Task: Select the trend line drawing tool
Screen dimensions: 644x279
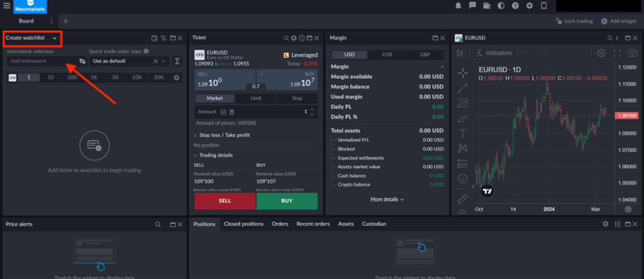Action: [x=463, y=87]
